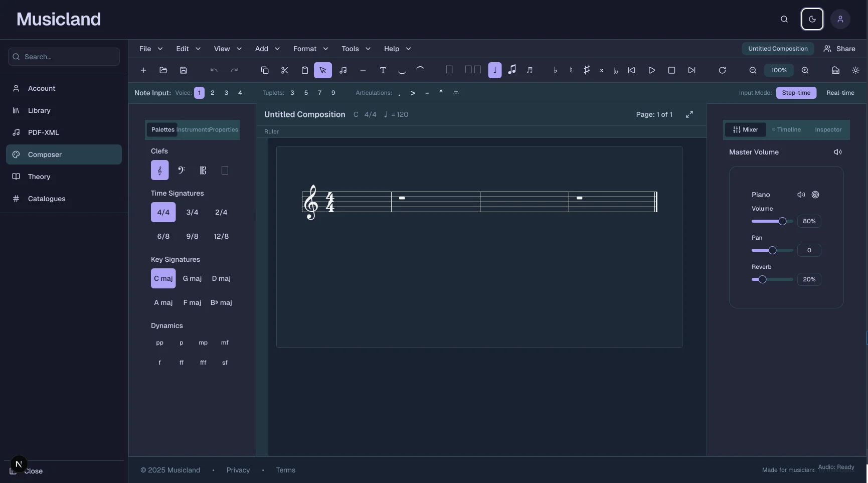Image resolution: width=868 pixels, height=483 pixels.
Task: Select the Cut tool in the toolbar
Action: (284, 70)
